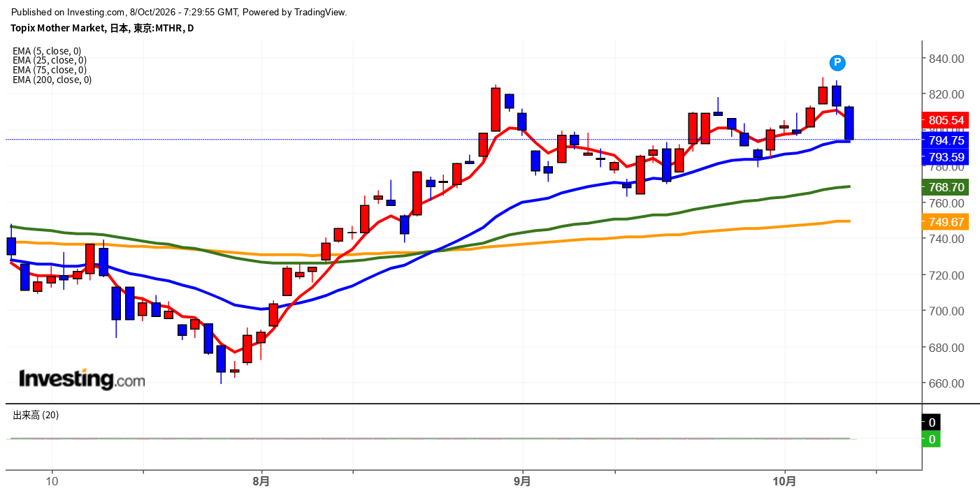Viewport: 980px width, 493px height.
Task: Click the 出来高 (20) volume indicator label
Action: 36,415
